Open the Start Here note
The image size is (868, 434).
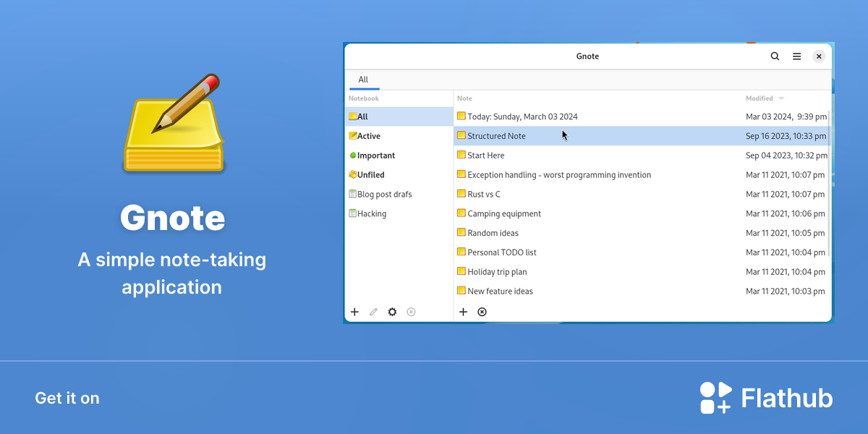[642, 156]
